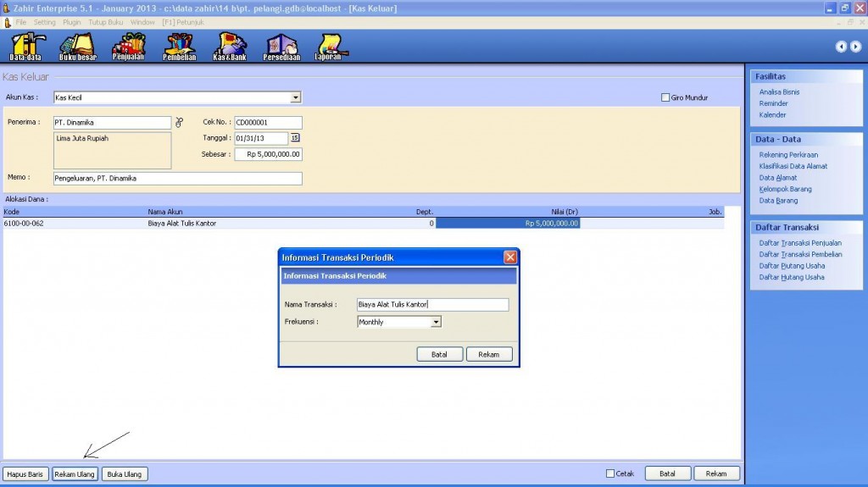Viewport: 868px width, 487px height.
Task: Toggle the Cetak checkbox
Action: click(x=610, y=473)
